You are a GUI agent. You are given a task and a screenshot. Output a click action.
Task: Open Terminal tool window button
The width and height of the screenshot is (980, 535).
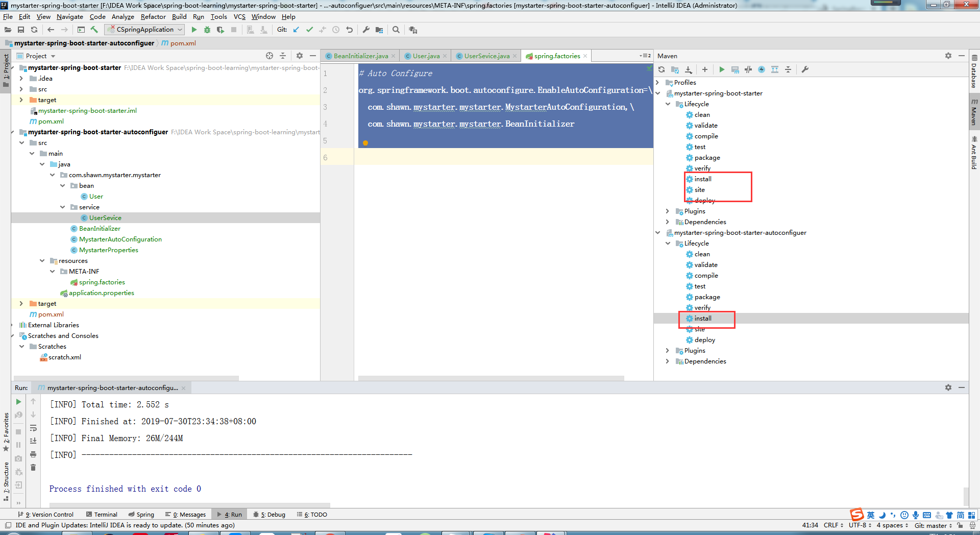[x=102, y=515]
